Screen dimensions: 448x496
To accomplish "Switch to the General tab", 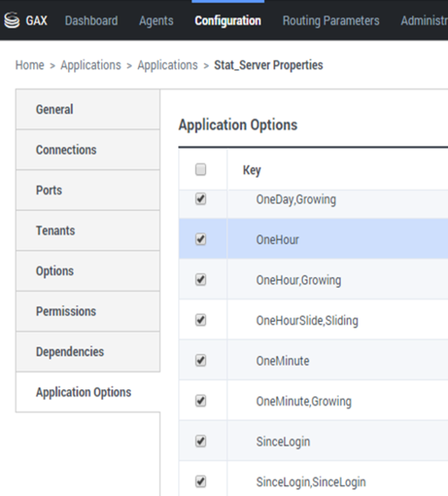I will coord(88,109).
